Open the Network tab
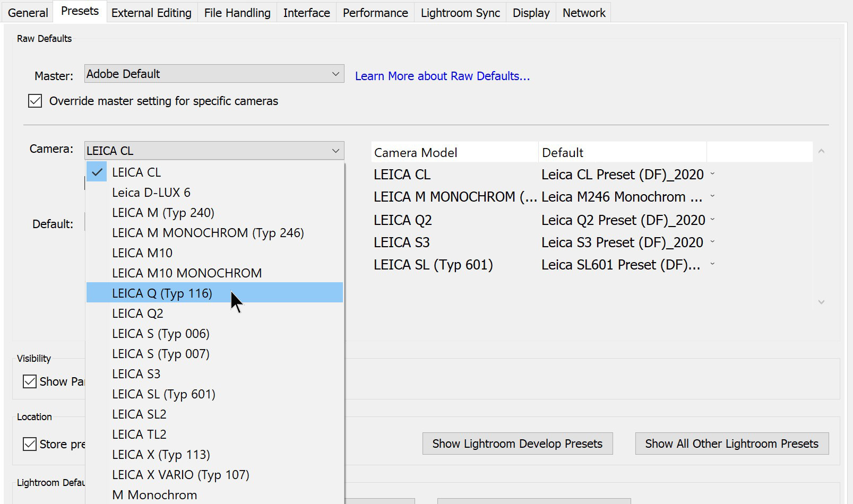853x504 pixels. point(584,13)
